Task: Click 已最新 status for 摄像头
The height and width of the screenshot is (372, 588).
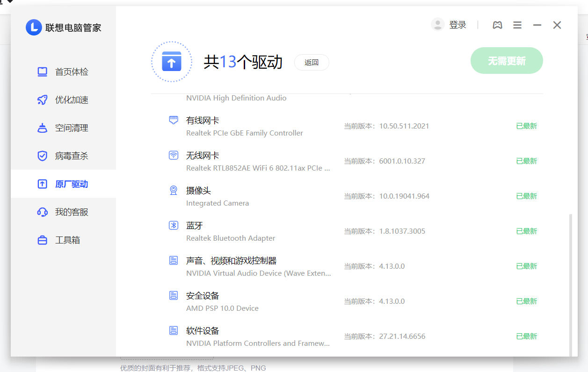Action: point(527,196)
